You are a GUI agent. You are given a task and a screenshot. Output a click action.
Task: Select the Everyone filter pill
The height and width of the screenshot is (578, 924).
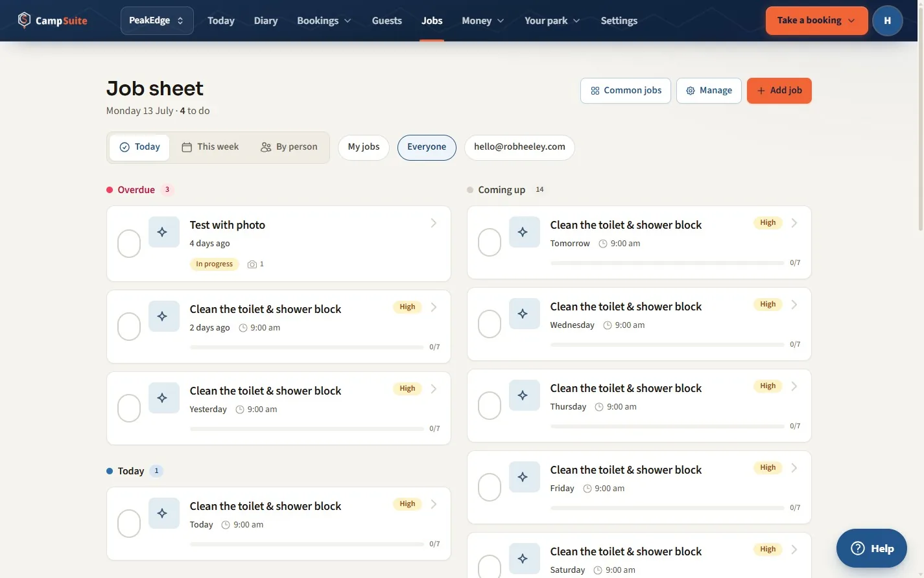coord(427,147)
